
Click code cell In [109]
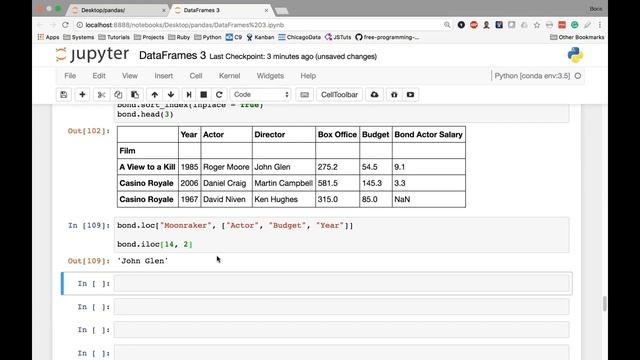tap(342, 235)
